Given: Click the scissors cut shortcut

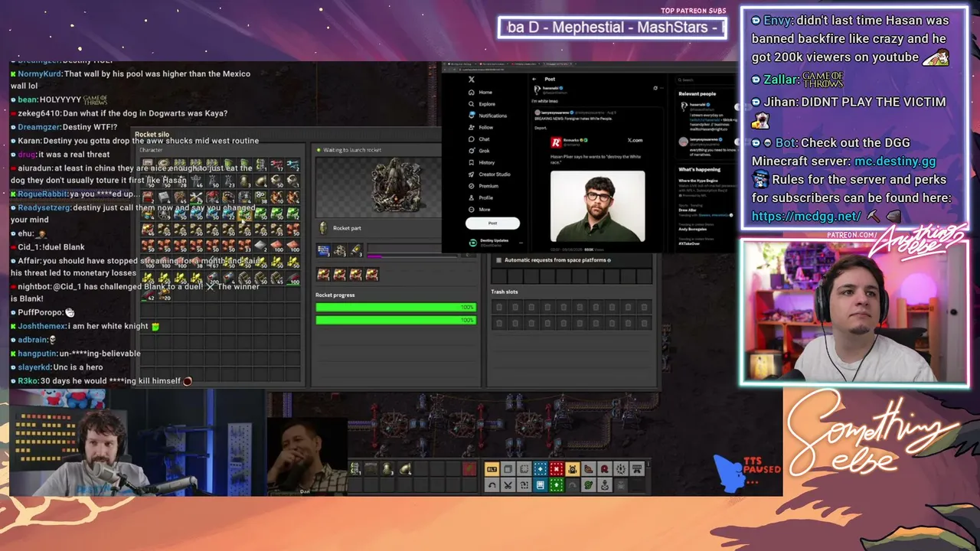Looking at the screenshot, I should click(x=508, y=485).
